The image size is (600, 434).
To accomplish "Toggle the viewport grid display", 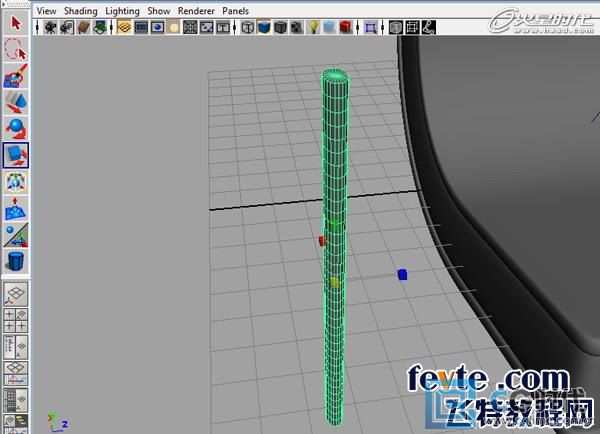I will click(x=124, y=28).
